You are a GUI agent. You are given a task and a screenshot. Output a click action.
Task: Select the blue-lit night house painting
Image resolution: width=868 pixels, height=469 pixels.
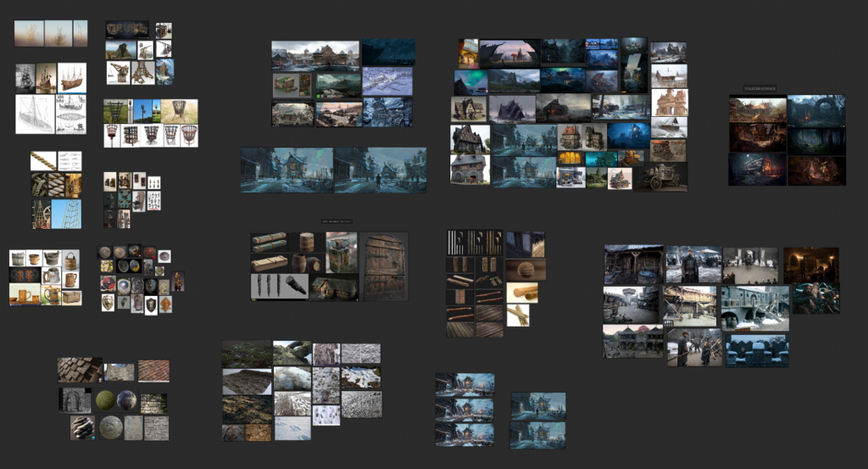[x=629, y=136]
